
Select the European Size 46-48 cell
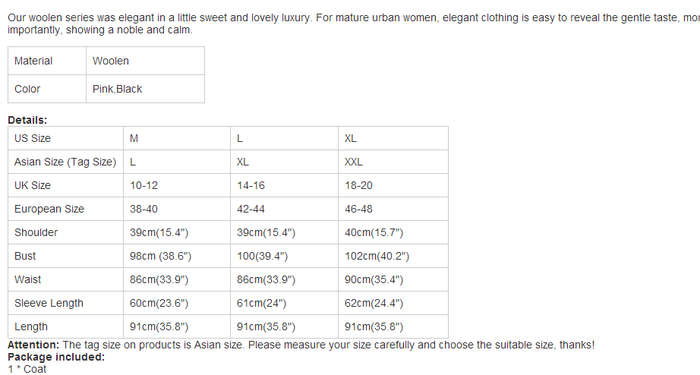[393, 209]
